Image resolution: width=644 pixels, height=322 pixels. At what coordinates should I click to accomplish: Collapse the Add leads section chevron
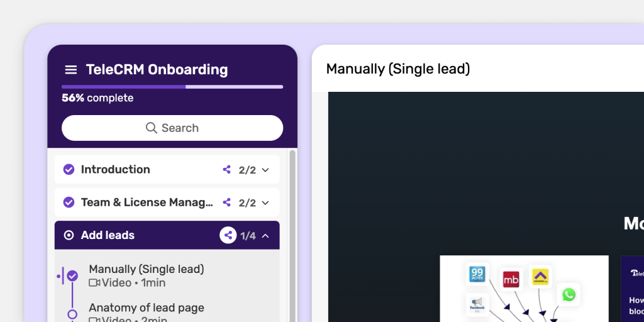click(x=265, y=235)
